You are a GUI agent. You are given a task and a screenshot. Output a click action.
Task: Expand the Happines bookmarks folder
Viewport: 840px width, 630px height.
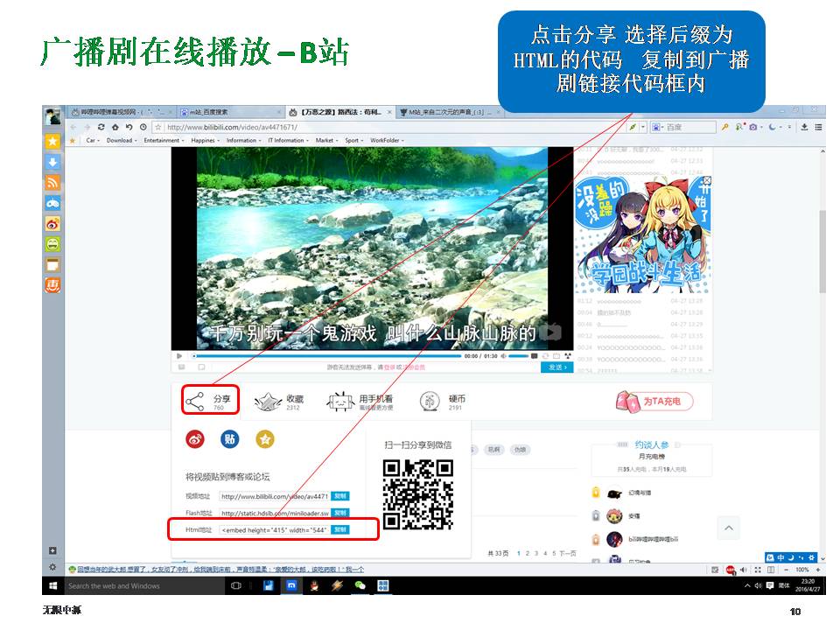pyautogui.click(x=205, y=140)
